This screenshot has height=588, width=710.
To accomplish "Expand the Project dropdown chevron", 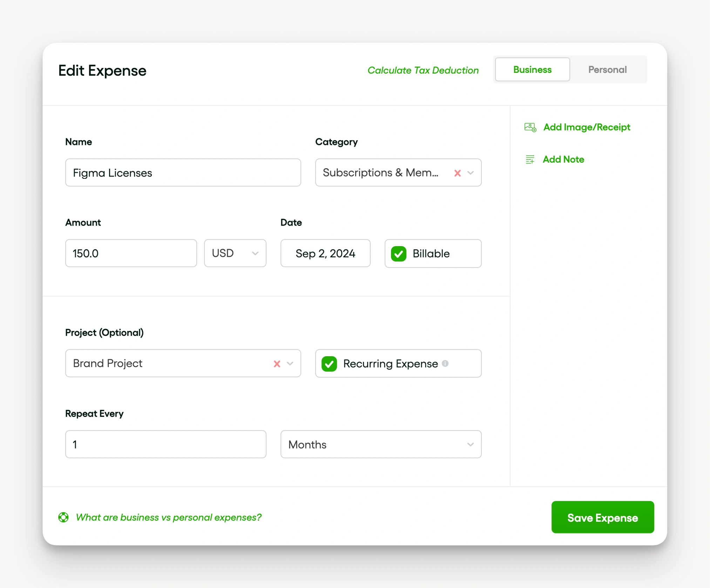I will pyautogui.click(x=290, y=364).
